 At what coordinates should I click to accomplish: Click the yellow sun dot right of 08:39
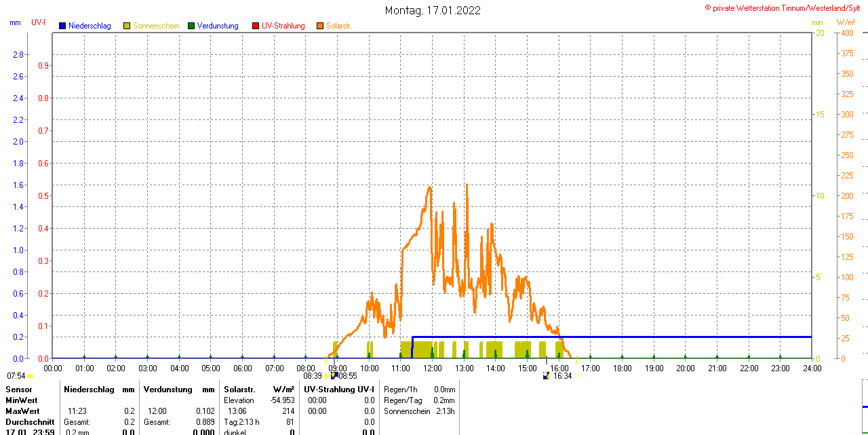[x=326, y=376]
